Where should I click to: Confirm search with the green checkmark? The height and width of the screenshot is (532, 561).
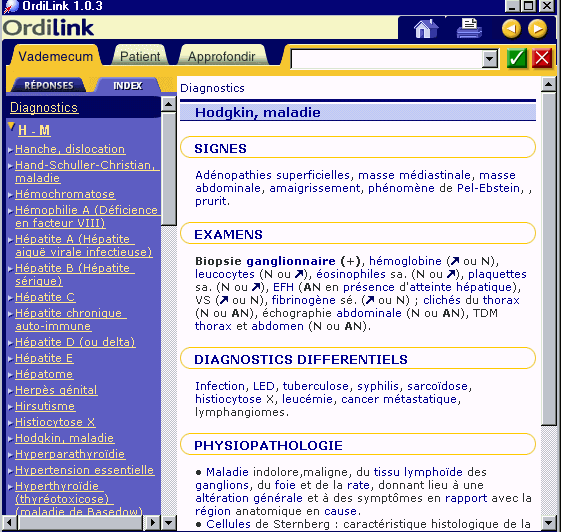point(517,58)
